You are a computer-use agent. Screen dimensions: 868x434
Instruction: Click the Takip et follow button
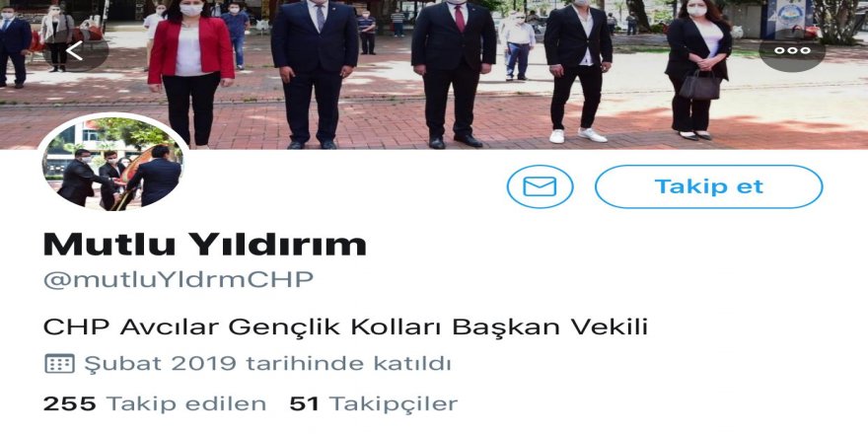[708, 186]
